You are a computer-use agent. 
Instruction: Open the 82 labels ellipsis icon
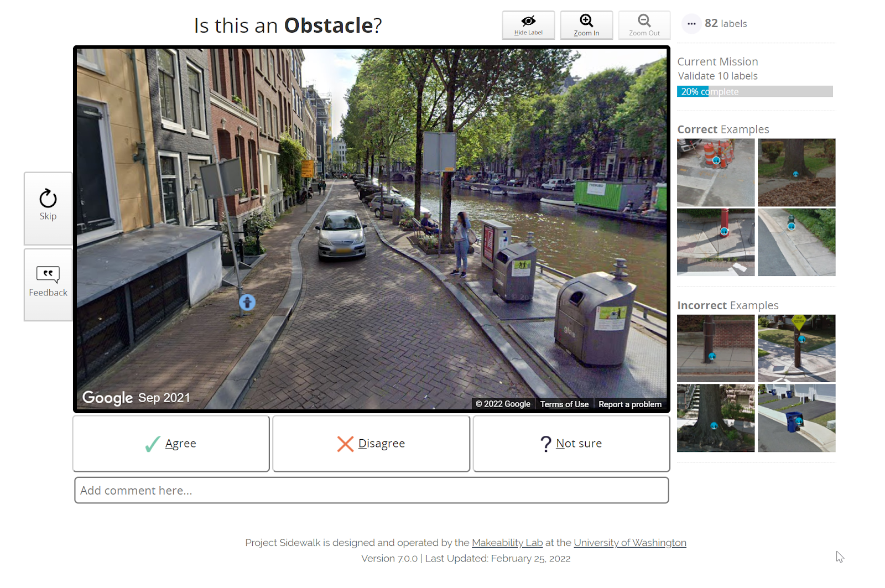[691, 23]
